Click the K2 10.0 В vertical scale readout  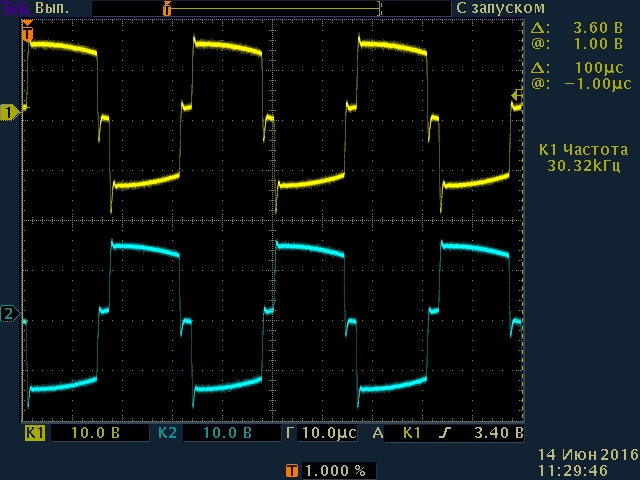pos(228,434)
